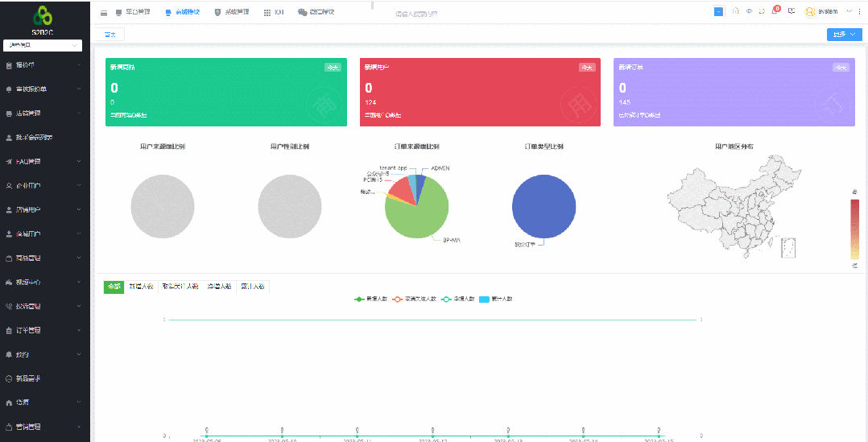Toggle the 新增人数 legend entry with green marker
868x442 pixels.
[x=371, y=299]
